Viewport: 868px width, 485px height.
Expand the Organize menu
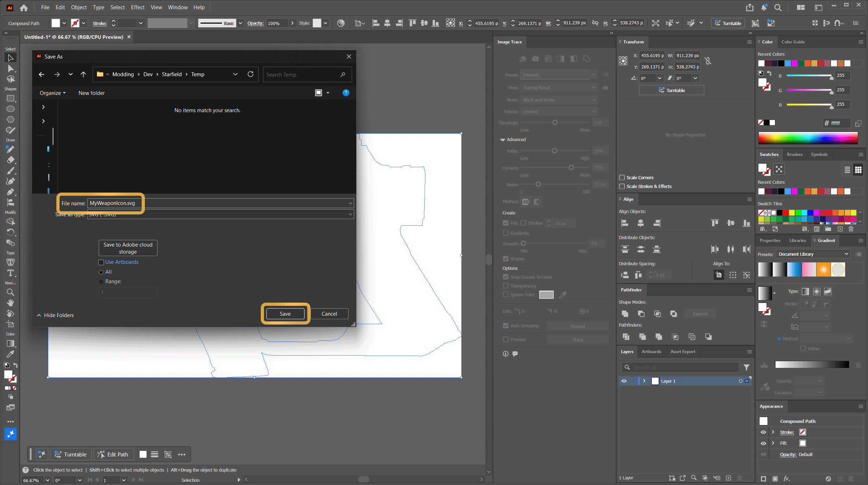coord(53,93)
